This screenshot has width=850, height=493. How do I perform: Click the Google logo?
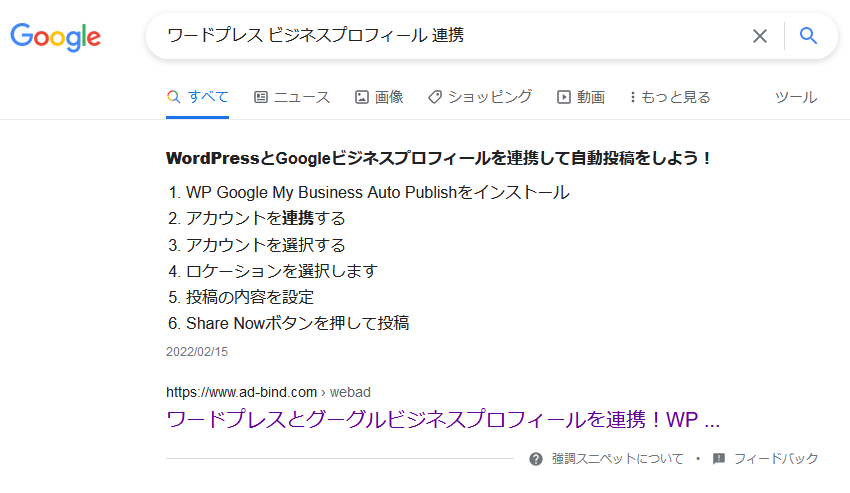pyautogui.click(x=55, y=37)
